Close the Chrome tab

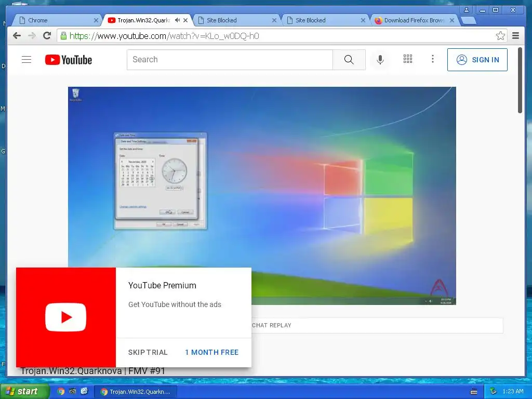96,20
